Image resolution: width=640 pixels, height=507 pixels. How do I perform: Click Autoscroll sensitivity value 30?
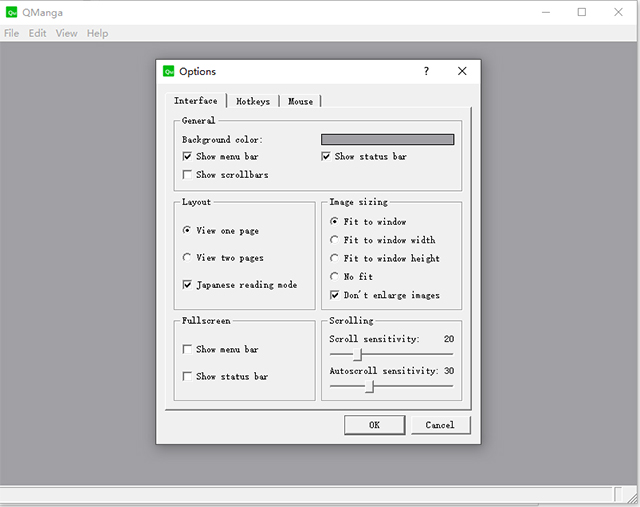[x=449, y=371]
